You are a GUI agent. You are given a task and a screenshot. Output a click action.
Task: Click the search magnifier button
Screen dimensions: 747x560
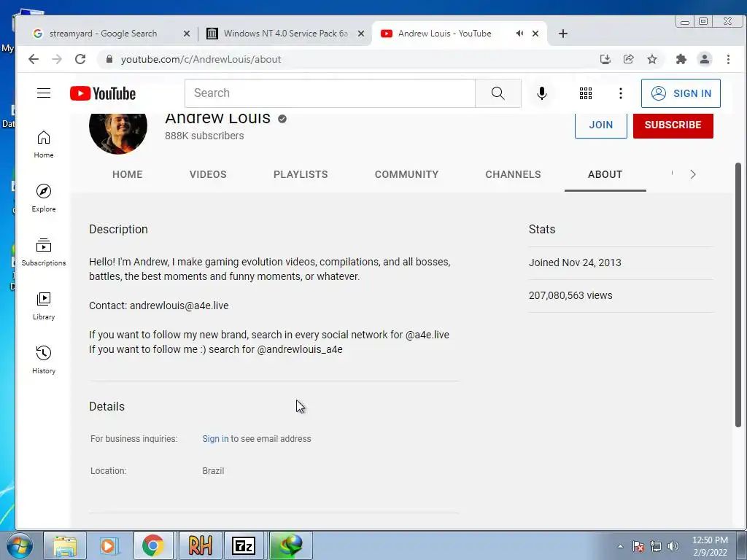pyautogui.click(x=498, y=93)
